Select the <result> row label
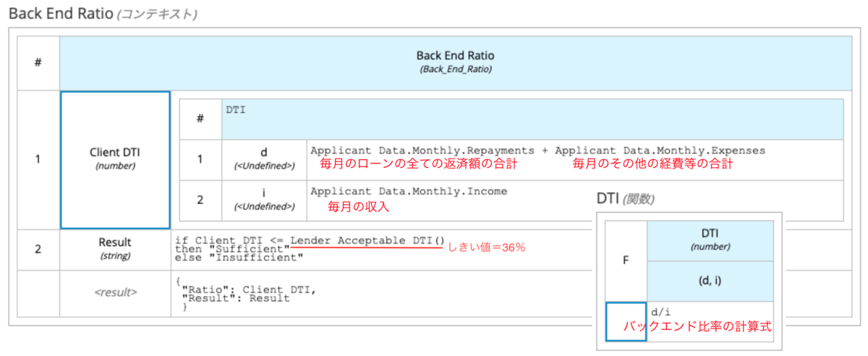Screen dimensions: 868x356 click(x=115, y=292)
